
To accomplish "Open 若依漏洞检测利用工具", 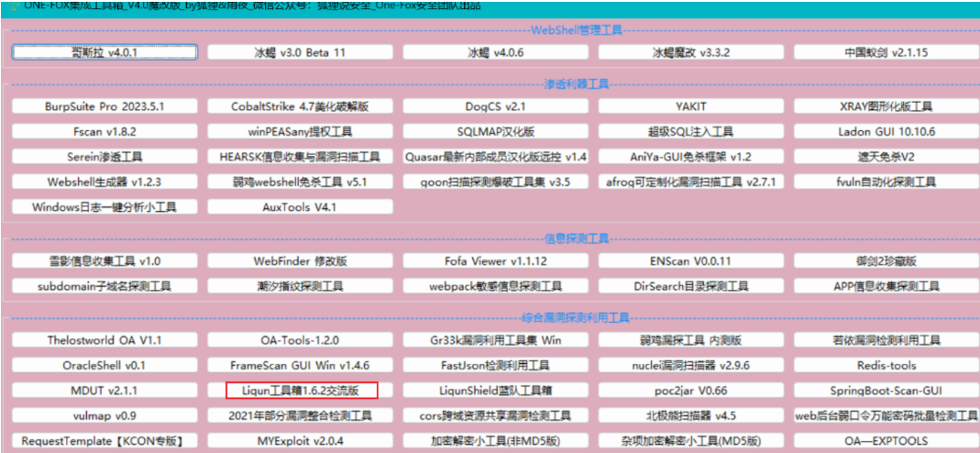I will pos(886,340).
